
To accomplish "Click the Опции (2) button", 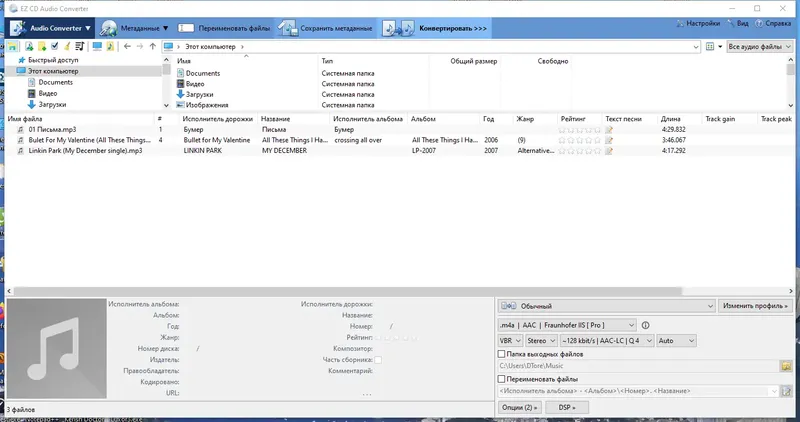I will 519,407.
